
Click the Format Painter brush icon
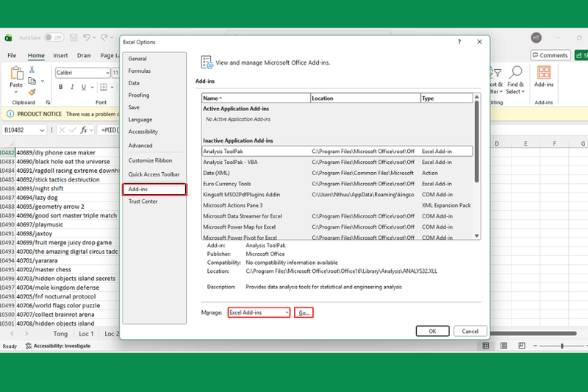click(x=32, y=92)
